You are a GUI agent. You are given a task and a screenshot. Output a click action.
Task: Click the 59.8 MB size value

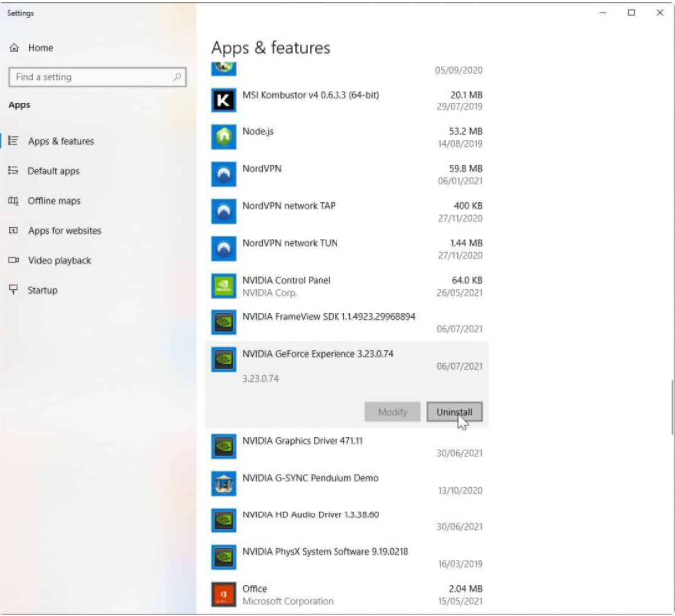tap(465, 168)
